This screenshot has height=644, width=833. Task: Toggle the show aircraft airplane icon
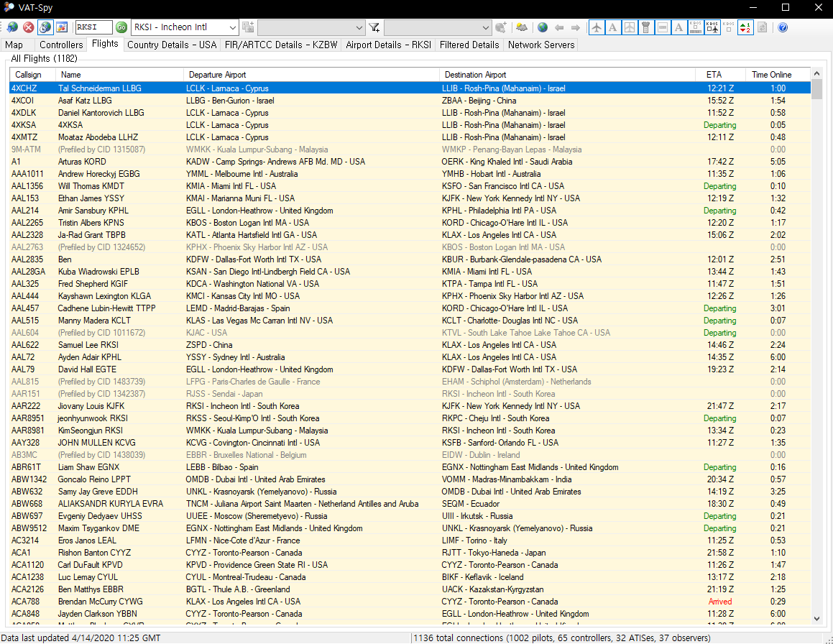click(597, 27)
